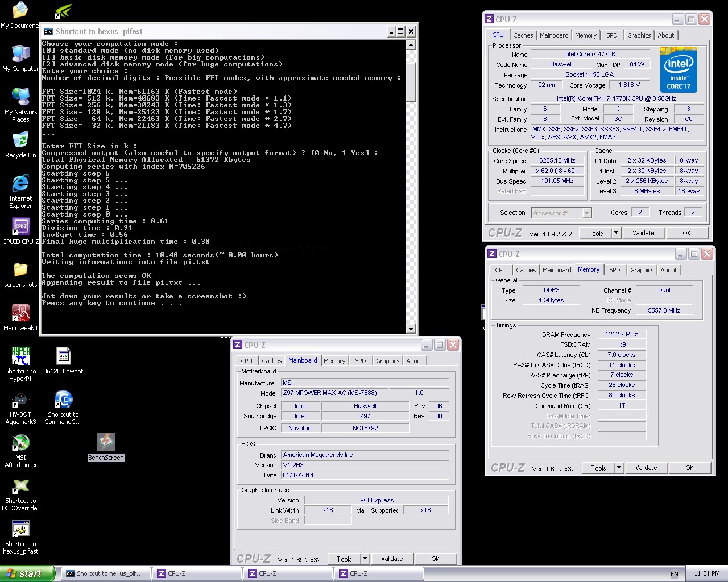Click CPU-Z Z icon in CPU window title
728x582 pixels.
(x=489, y=19)
